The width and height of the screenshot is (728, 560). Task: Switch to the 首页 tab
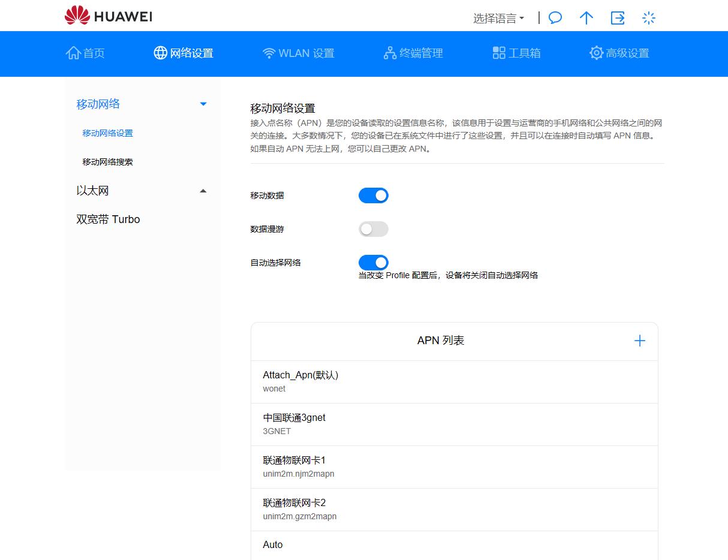pos(85,53)
